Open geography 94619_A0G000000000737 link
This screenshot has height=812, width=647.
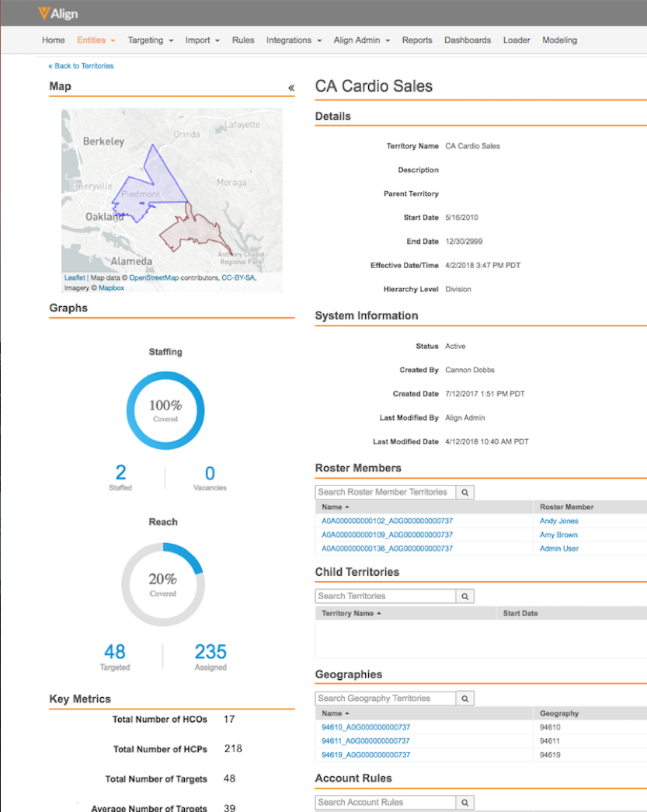click(366, 755)
